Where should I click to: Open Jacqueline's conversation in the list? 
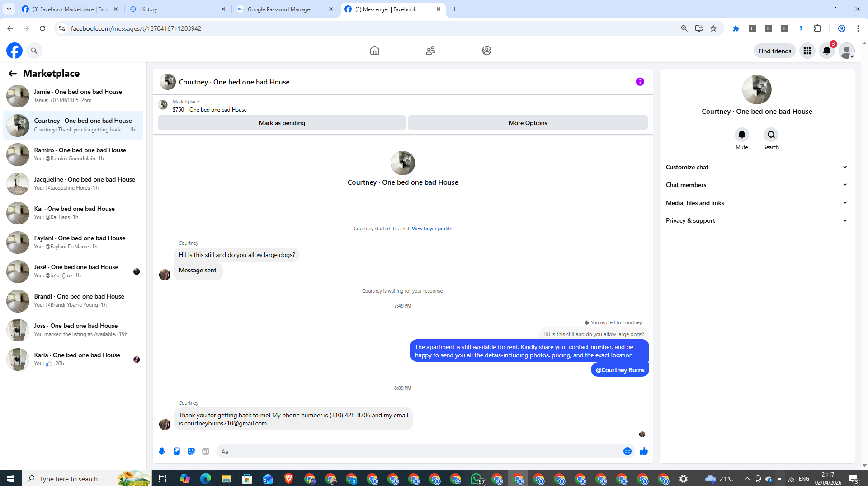pyautogui.click(x=73, y=183)
